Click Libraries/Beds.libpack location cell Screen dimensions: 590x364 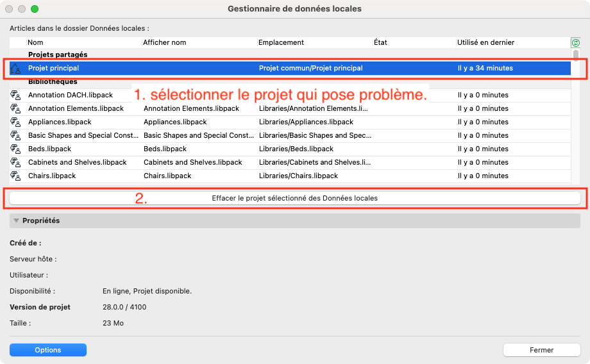(296, 149)
